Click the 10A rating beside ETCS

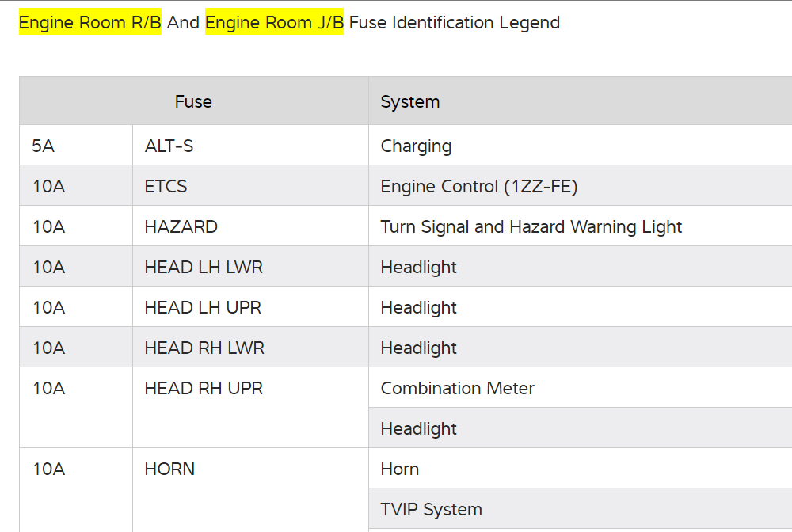point(48,186)
